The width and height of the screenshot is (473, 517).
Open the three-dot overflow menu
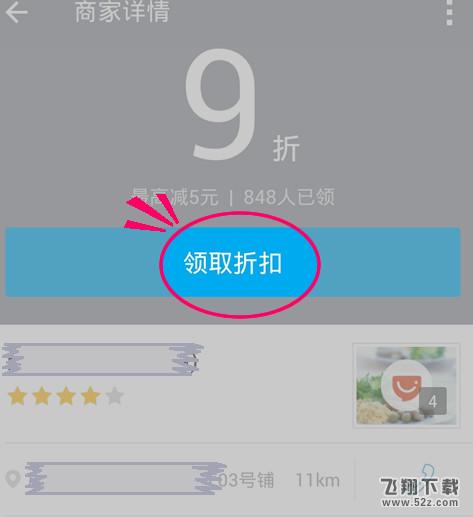point(449,12)
